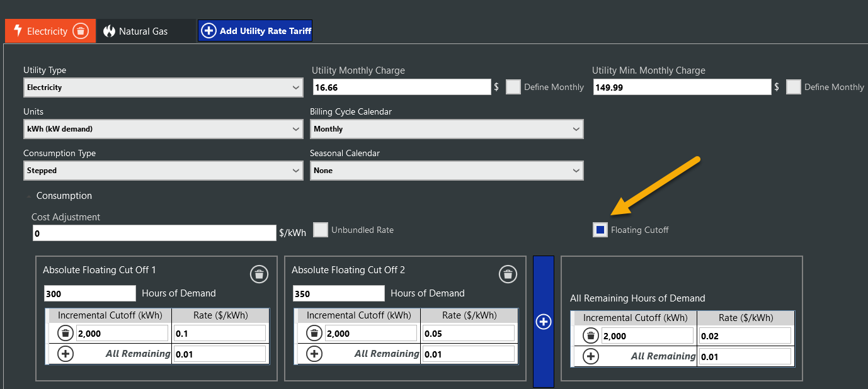Open the Consumption Type dropdown
Screen dimensions: 868x389
click(x=163, y=171)
